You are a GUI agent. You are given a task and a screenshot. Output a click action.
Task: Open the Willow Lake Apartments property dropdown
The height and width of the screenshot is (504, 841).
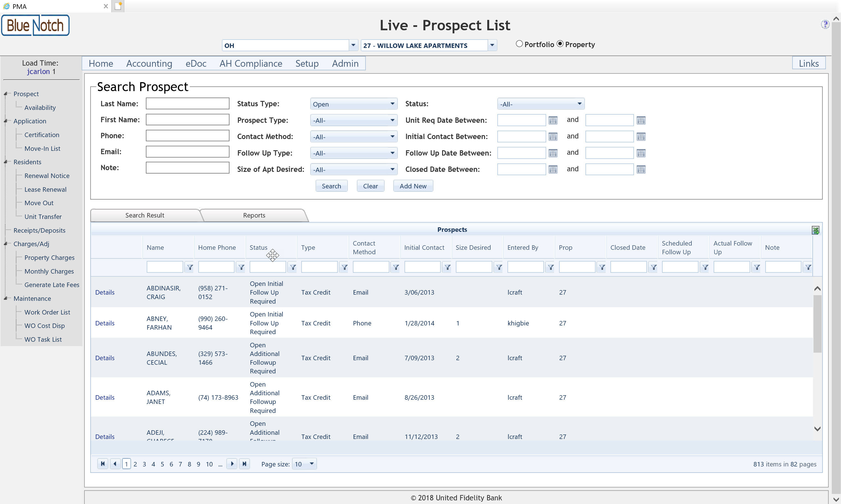click(x=492, y=45)
